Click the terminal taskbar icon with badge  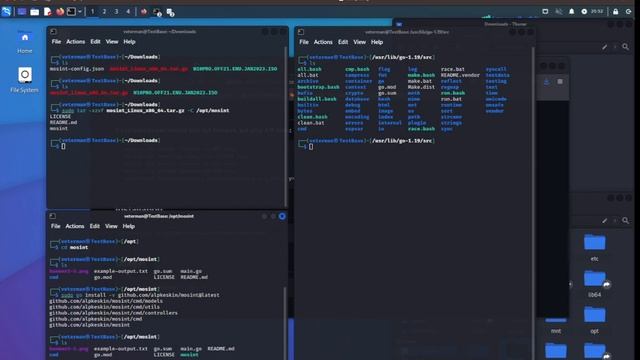(157, 12)
